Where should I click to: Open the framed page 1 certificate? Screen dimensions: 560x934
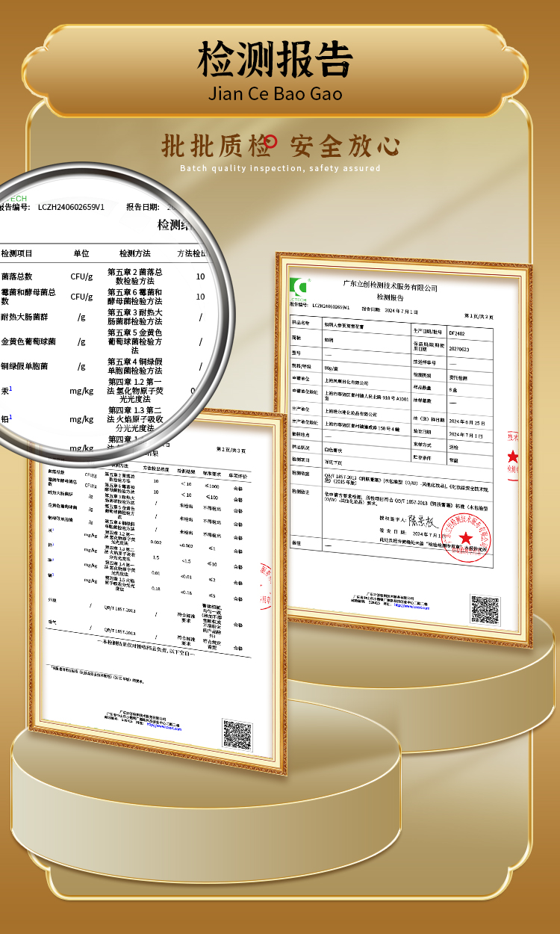tap(404, 450)
